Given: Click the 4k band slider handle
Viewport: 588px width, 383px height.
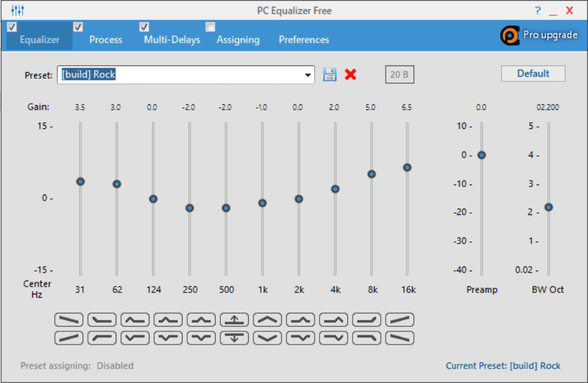Looking at the screenshot, I should coord(335,189).
